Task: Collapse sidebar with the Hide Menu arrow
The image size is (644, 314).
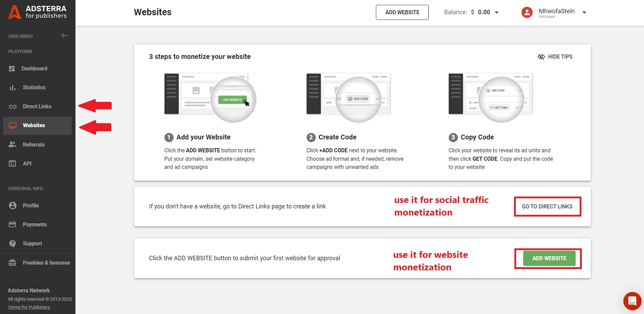Action: (65, 36)
